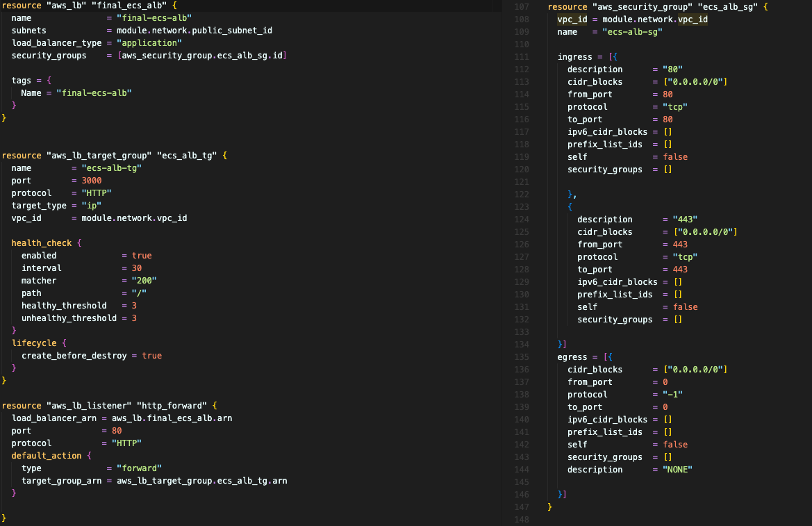Click aws_security_group.ecs_alb_sg.id reference

(x=202, y=56)
